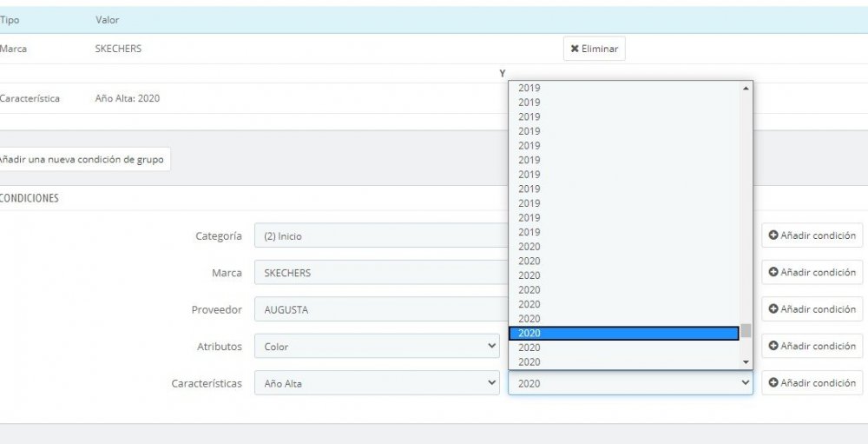Open the Categoría dropdown showing (2) Inicio

[x=381, y=235]
